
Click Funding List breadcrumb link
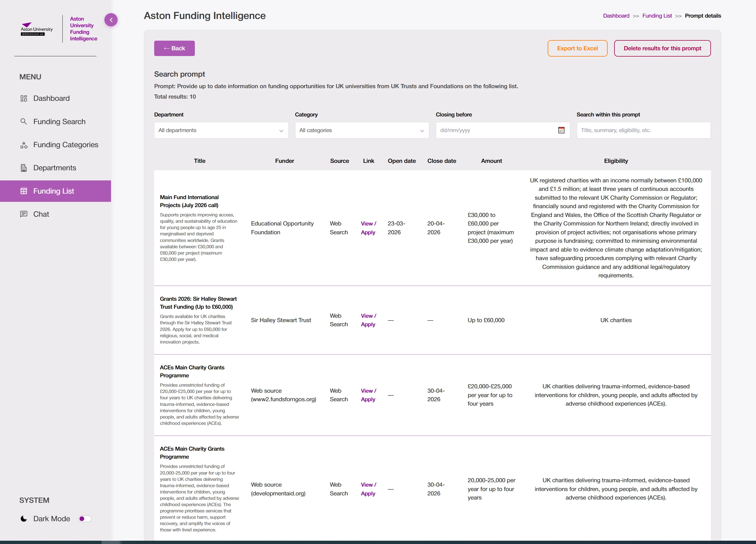click(x=657, y=16)
